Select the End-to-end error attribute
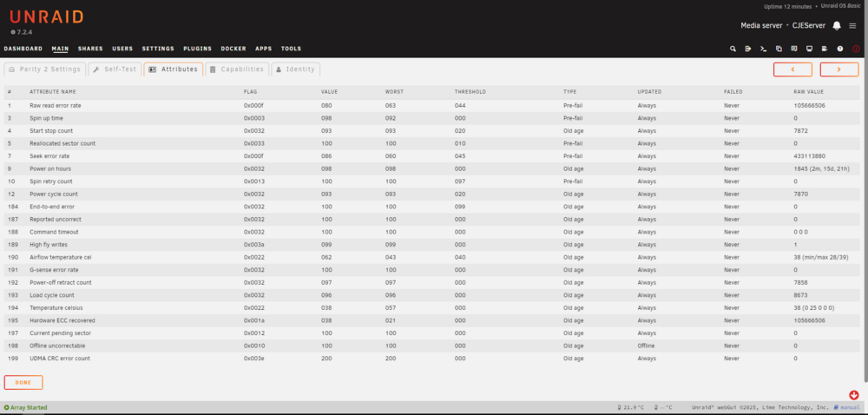The height and width of the screenshot is (415, 868). [51, 207]
